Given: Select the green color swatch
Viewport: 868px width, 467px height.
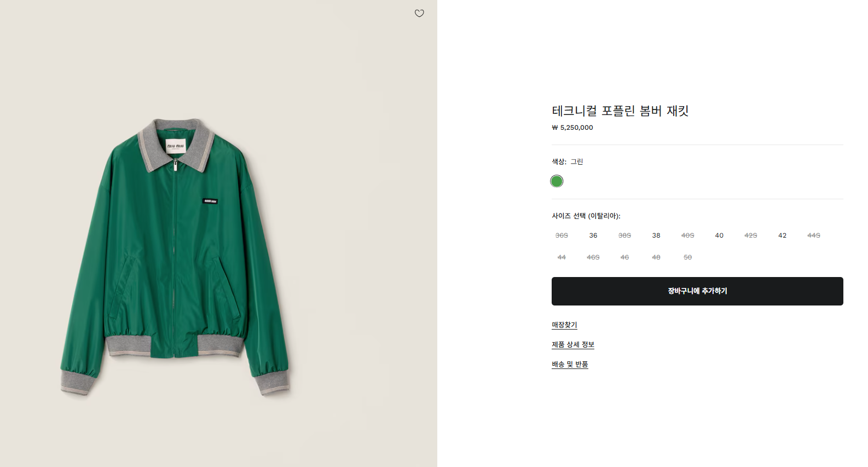Looking at the screenshot, I should tap(557, 181).
